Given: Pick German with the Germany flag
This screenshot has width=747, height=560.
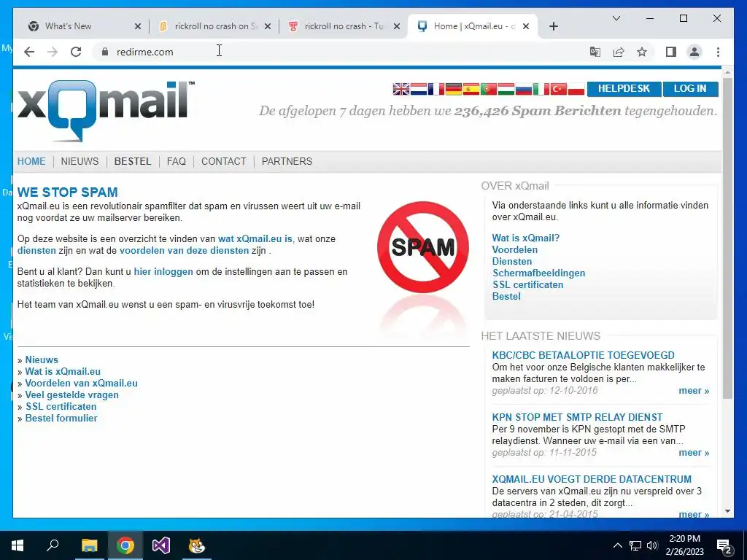Looking at the screenshot, I should 454,89.
